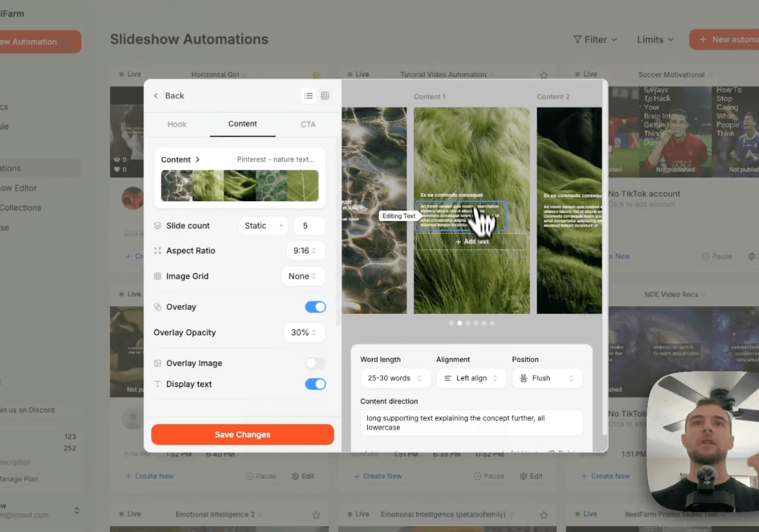The image size is (759, 532).
Task: Click the Overlay icon
Action: click(157, 307)
